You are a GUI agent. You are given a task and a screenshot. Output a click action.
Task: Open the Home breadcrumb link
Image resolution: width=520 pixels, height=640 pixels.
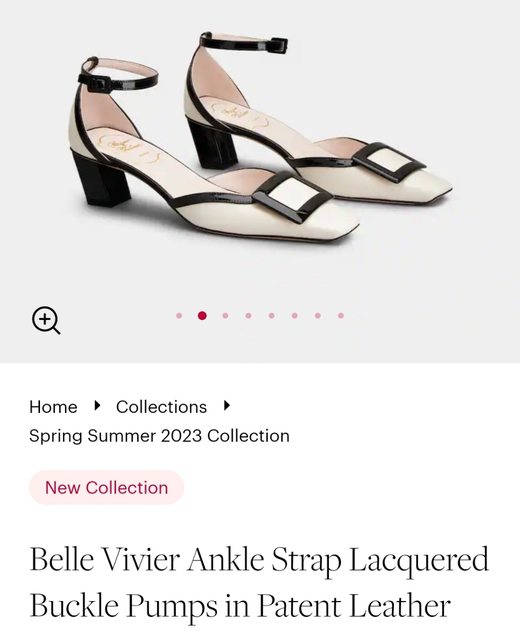tap(53, 407)
